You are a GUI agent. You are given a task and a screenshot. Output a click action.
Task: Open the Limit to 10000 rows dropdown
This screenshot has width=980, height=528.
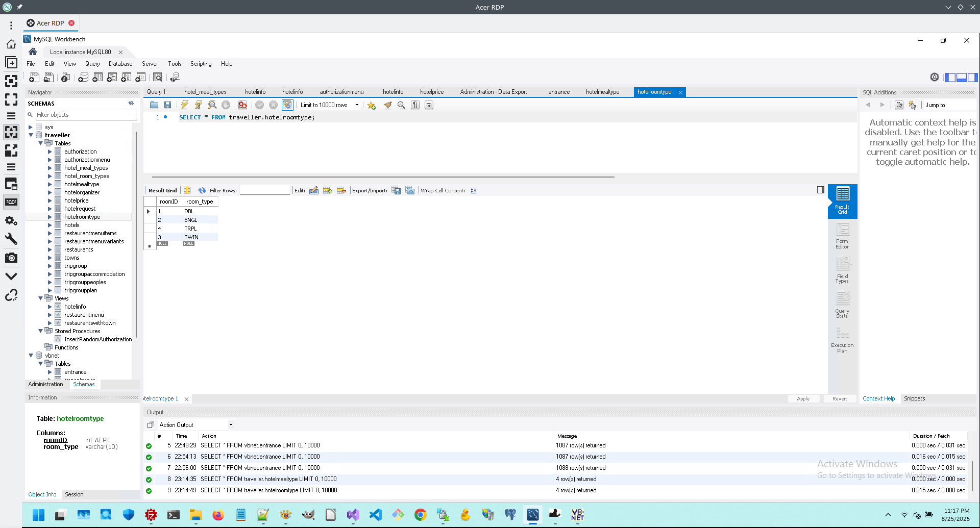(x=330, y=105)
